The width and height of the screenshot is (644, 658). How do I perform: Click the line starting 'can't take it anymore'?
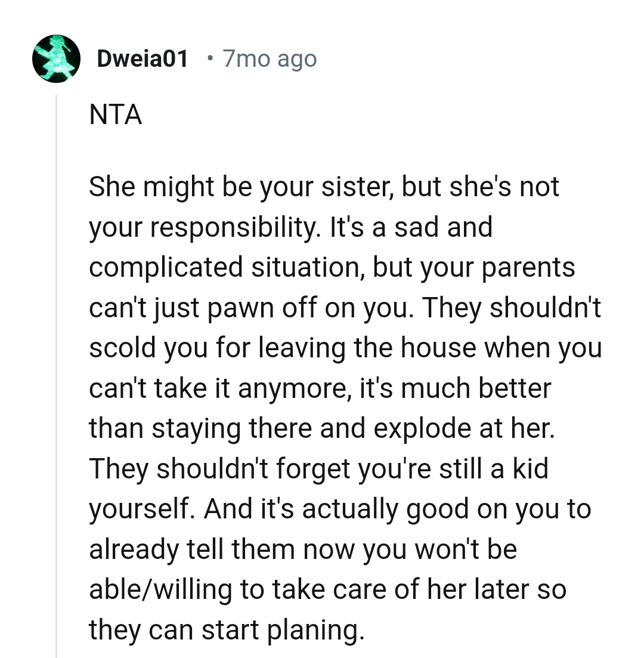[320, 388]
